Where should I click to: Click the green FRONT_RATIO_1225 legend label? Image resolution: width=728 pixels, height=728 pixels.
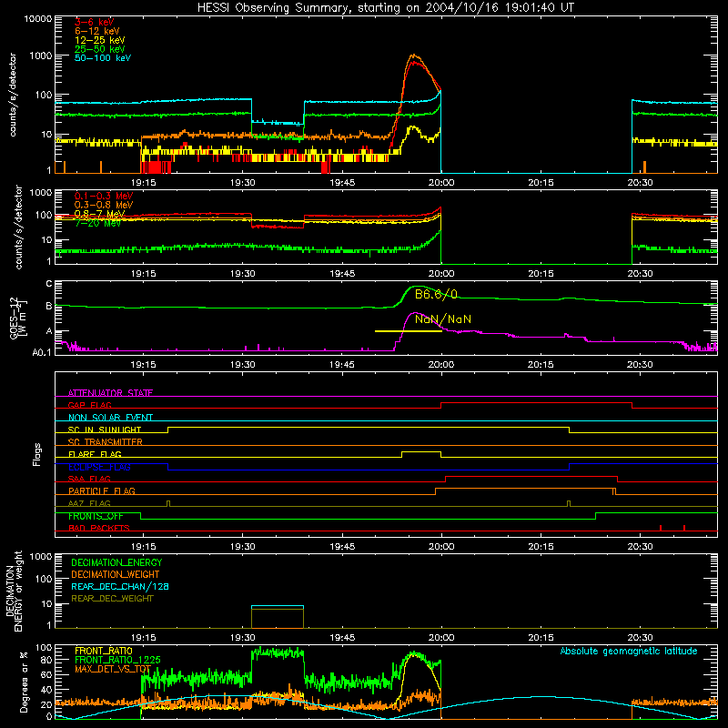(117, 660)
